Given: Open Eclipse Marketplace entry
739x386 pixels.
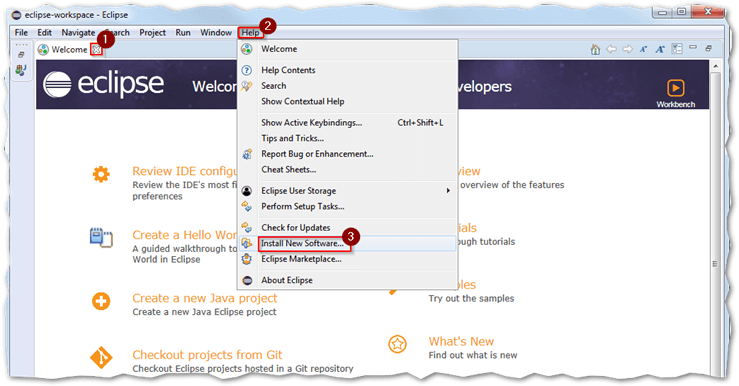Looking at the screenshot, I should [x=301, y=259].
